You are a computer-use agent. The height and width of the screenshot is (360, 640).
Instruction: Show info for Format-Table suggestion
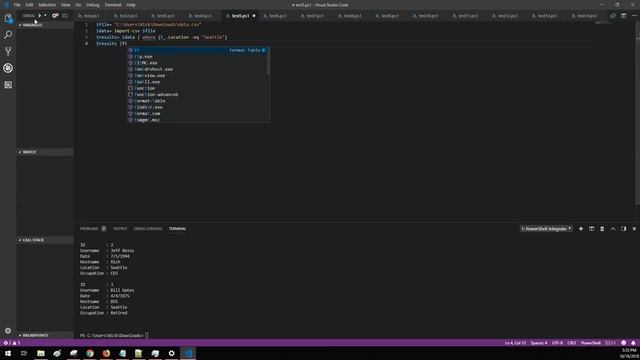264,50
